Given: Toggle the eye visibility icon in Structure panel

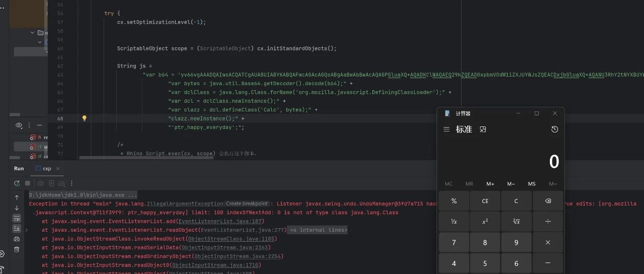Looking at the screenshot, I should coord(19,125).
